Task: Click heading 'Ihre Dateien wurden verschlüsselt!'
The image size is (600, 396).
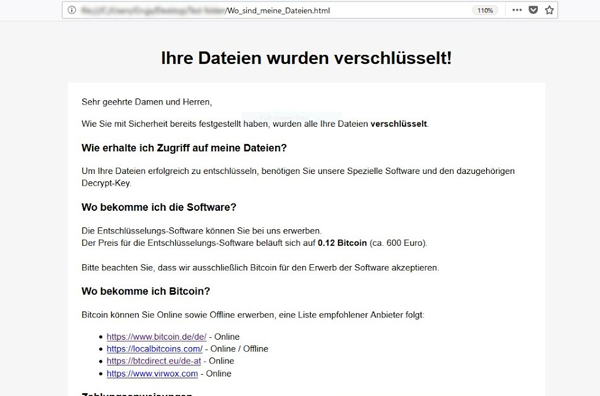Action: (306, 58)
